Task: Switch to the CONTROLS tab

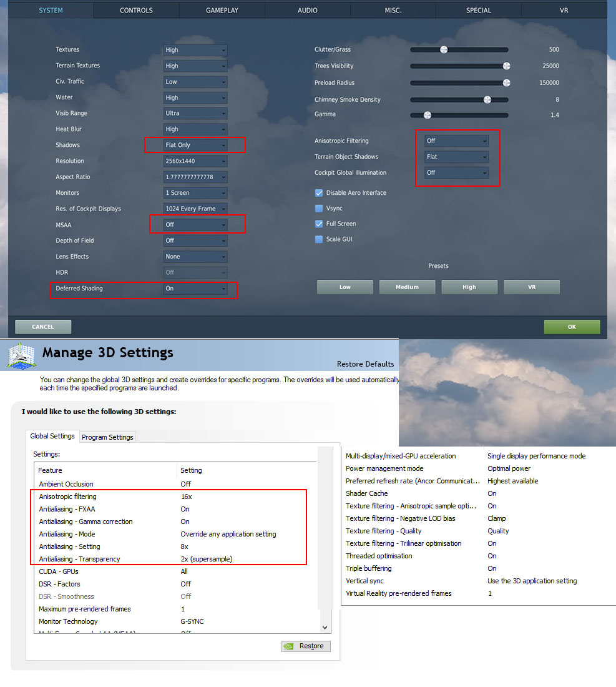Action: [136, 10]
